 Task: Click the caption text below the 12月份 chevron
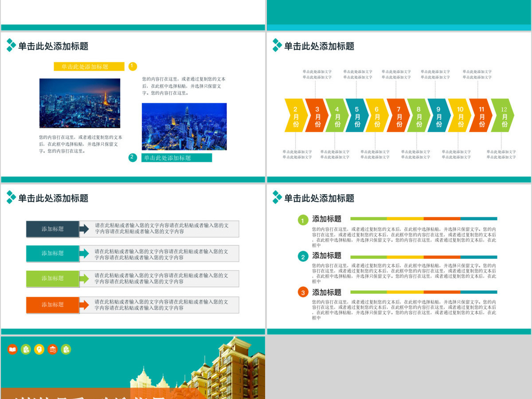501,154
